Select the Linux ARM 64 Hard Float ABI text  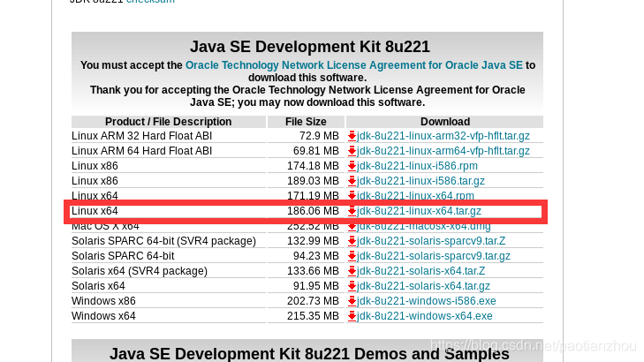click(x=141, y=151)
